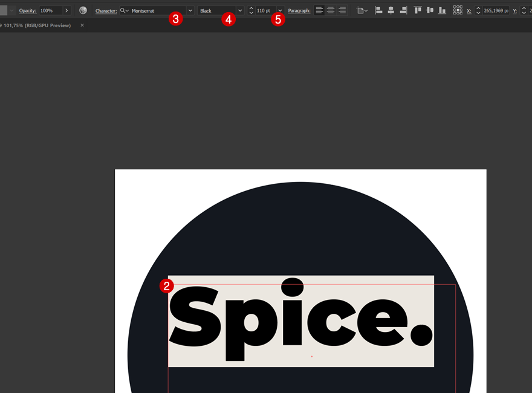532x393 pixels.
Task: Click Vertical Align Top icon
Action: (418, 10)
